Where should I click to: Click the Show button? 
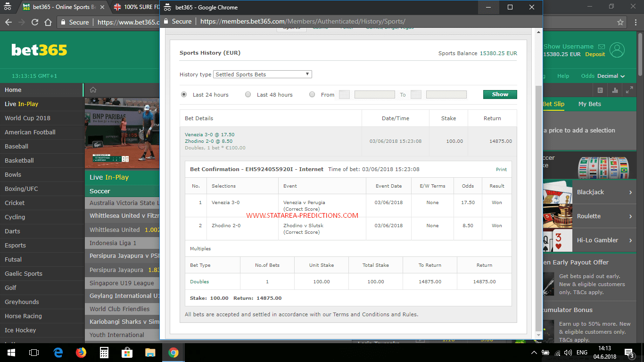coord(500,94)
